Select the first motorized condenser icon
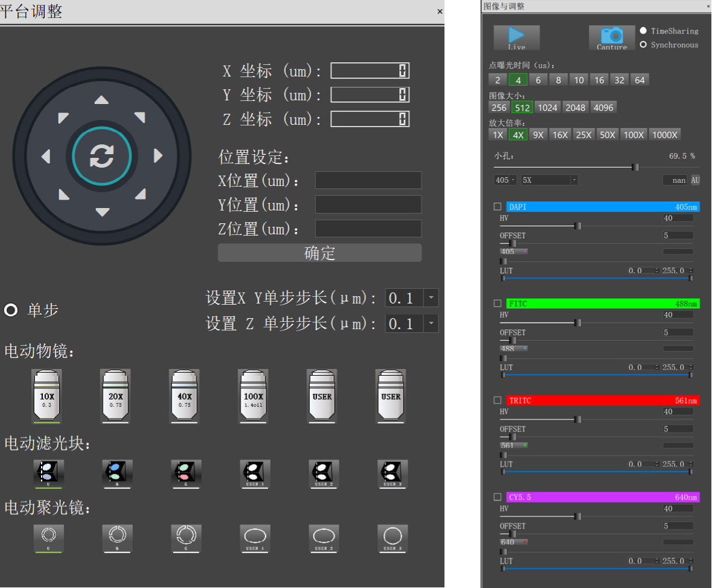The width and height of the screenshot is (712, 588). [48, 537]
